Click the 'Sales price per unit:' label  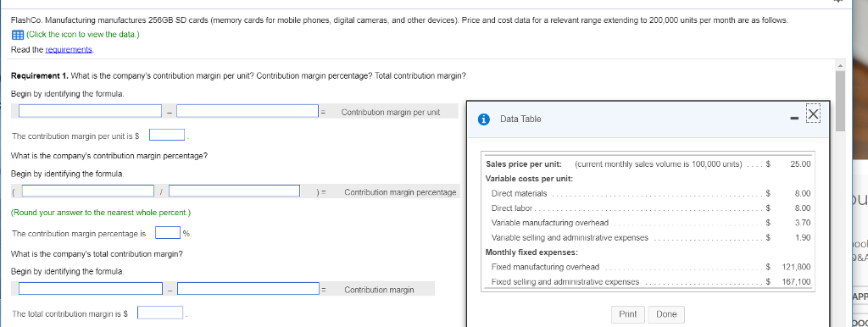pos(524,164)
